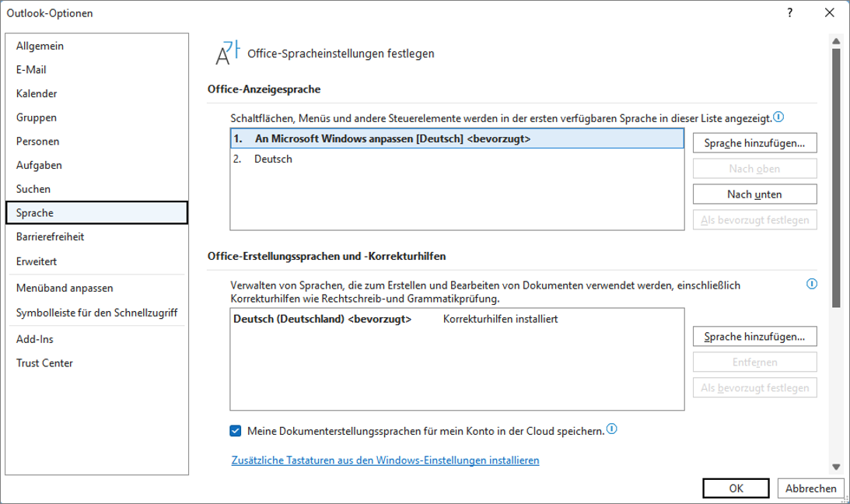Click info icon after cloud save checkbox text

pos(612,429)
